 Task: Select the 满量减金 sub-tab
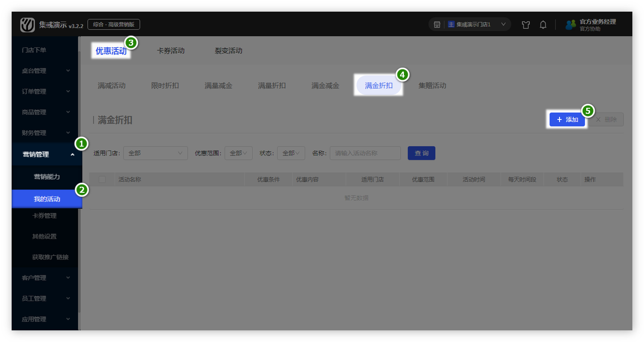coord(218,86)
